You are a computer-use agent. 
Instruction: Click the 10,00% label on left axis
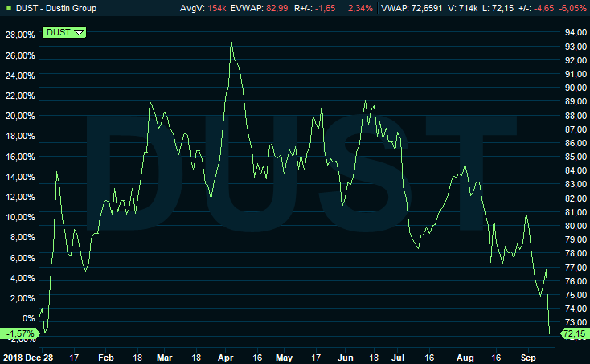coord(20,217)
